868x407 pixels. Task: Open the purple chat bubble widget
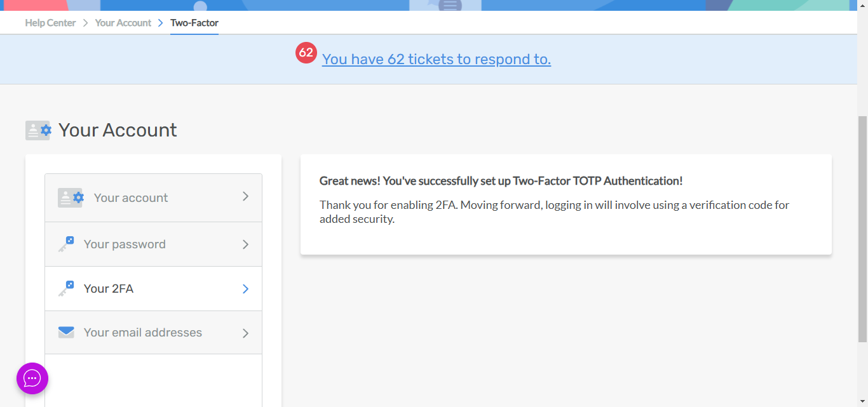coord(32,378)
